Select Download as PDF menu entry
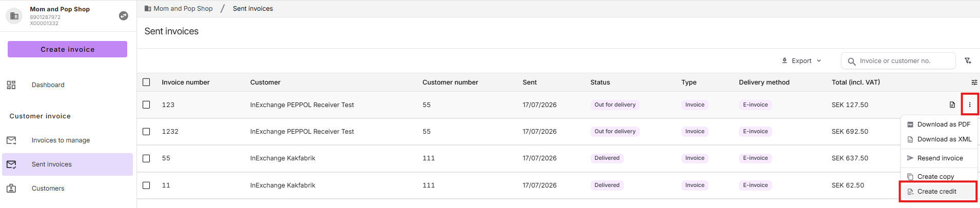Screen dimensions: 980x208 click(939, 124)
